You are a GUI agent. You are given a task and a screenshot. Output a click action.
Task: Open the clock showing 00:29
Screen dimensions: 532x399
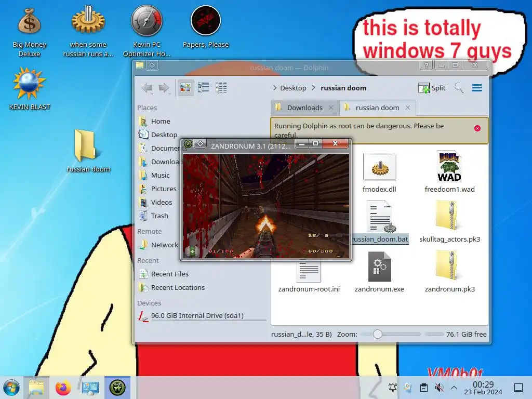pyautogui.click(x=483, y=388)
